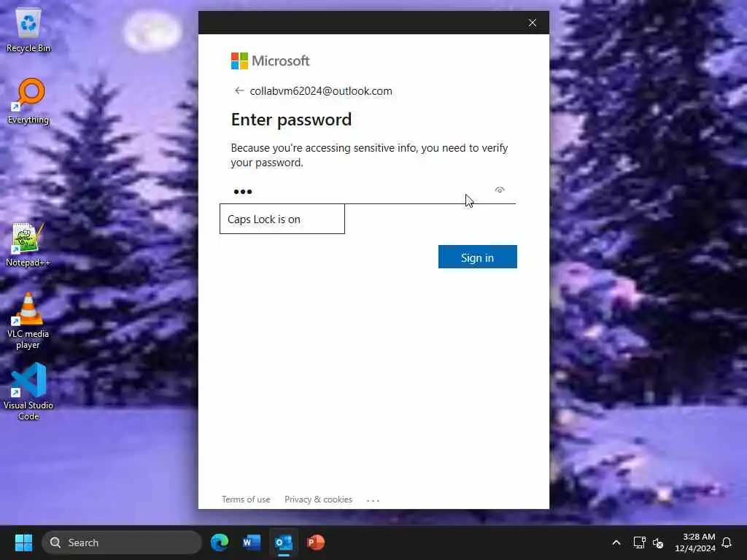Open the network status tray icon

[639, 542]
